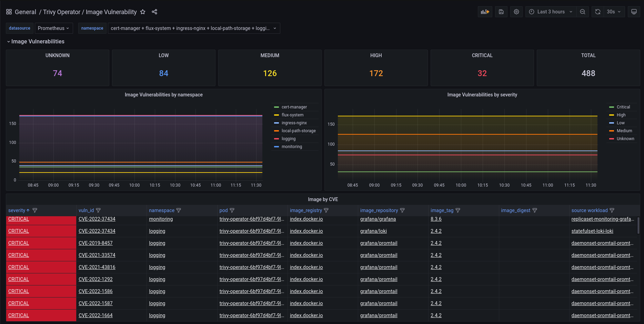Open the Prometheus datasource dropdown
The image size is (644, 324).
pyautogui.click(x=53, y=28)
